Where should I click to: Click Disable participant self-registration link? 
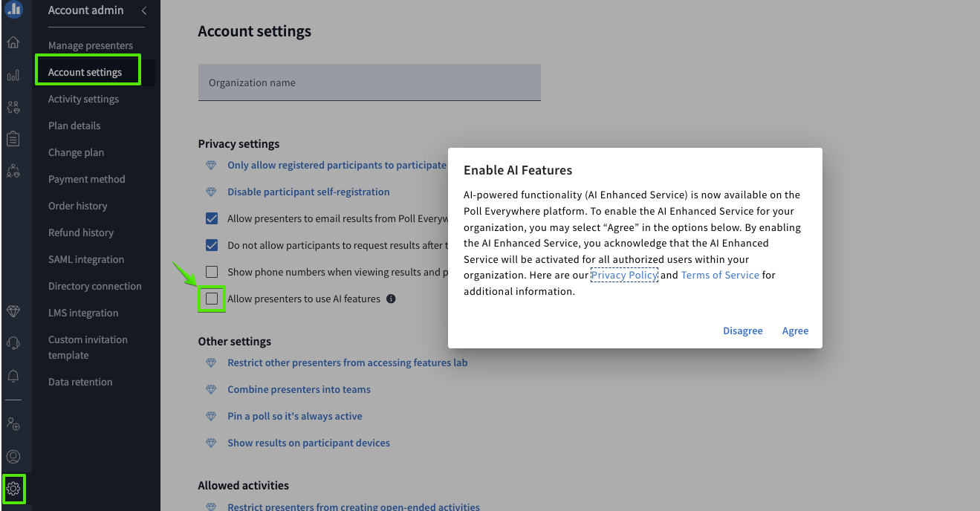click(308, 192)
